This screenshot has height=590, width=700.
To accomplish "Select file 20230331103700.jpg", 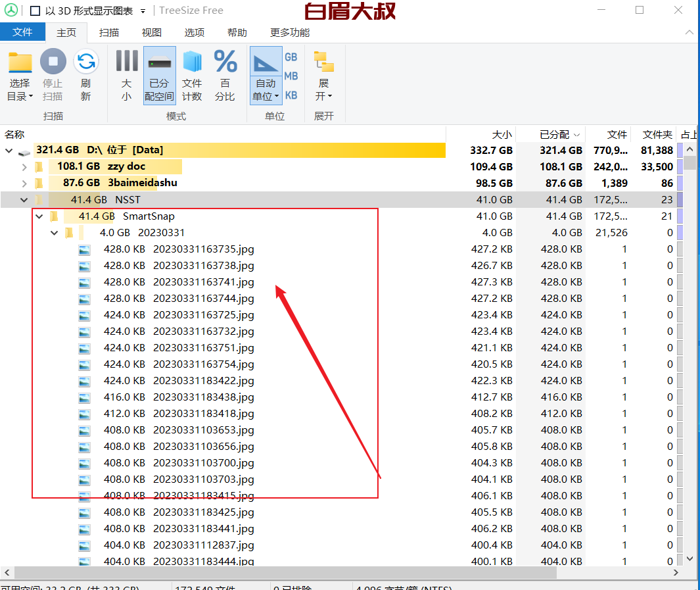I will pos(203,463).
